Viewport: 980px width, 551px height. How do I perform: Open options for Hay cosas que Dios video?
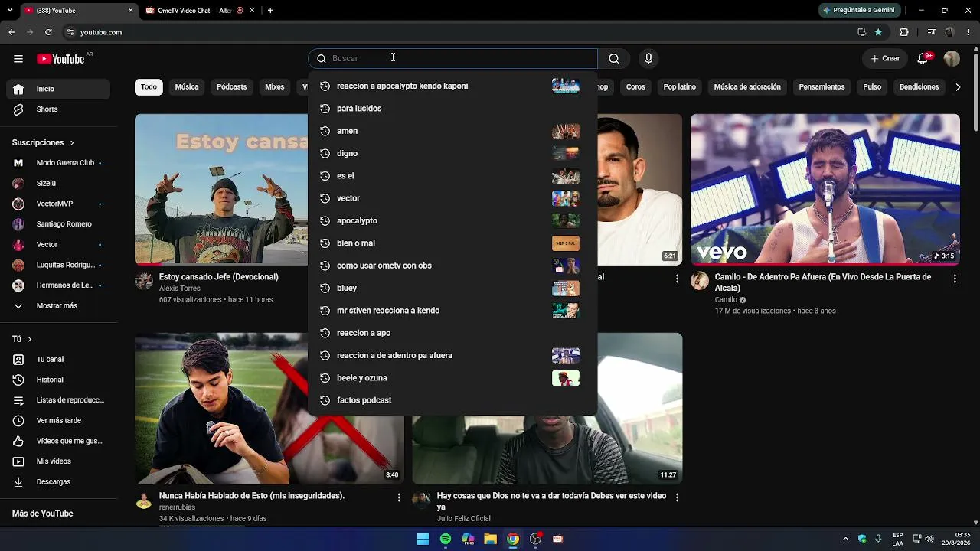tap(677, 497)
